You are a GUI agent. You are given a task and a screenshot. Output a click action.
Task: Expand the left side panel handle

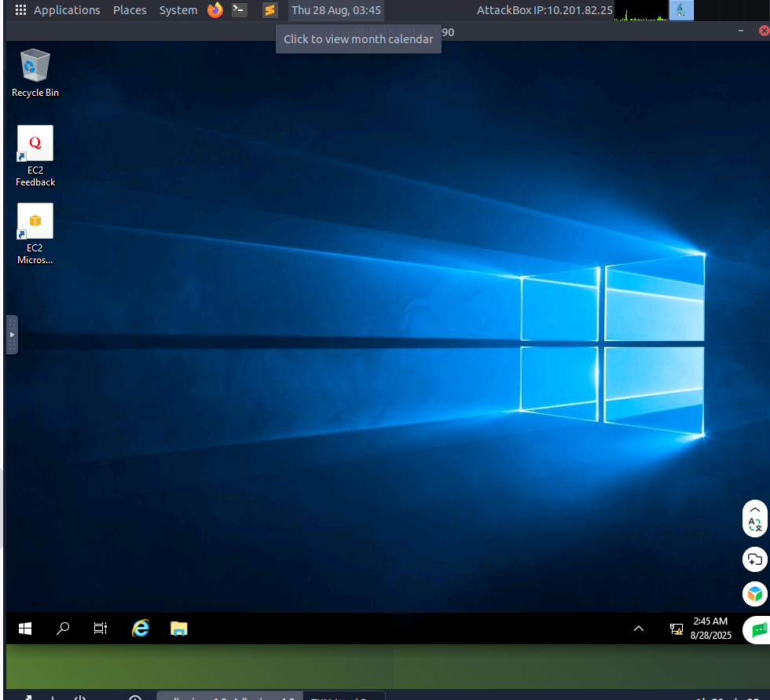point(12,335)
